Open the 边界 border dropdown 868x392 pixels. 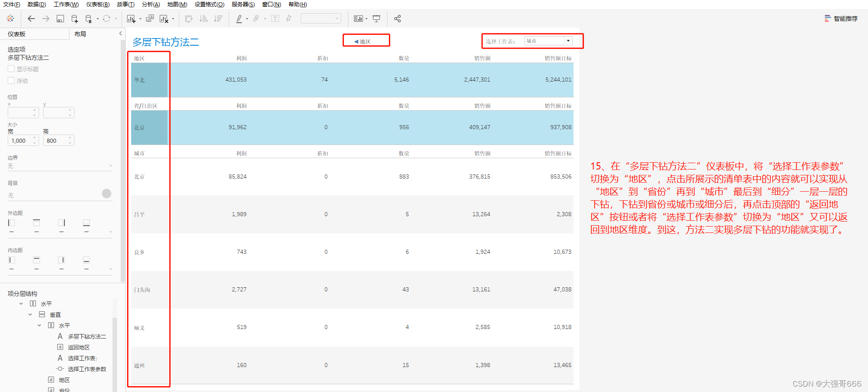[60, 166]
